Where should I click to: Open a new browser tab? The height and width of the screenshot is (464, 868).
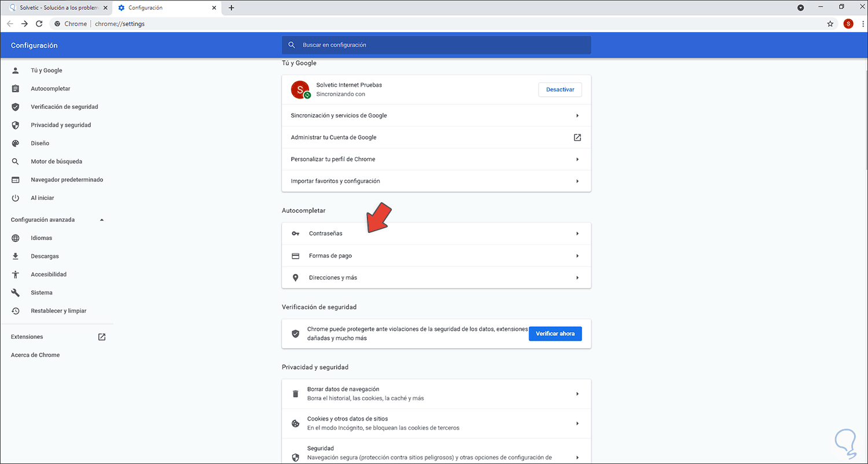231,8
